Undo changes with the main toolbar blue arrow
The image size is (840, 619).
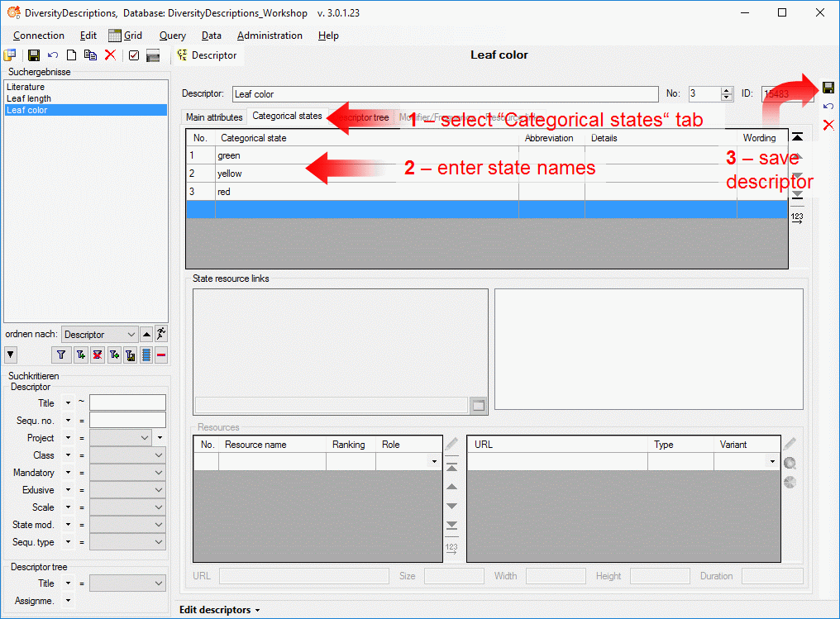(53, 55)
